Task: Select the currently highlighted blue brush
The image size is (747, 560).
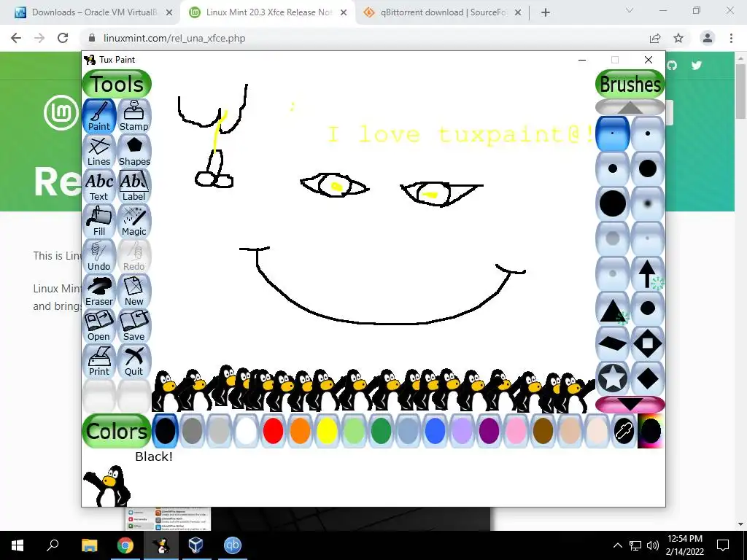Action: pos(613,133)
